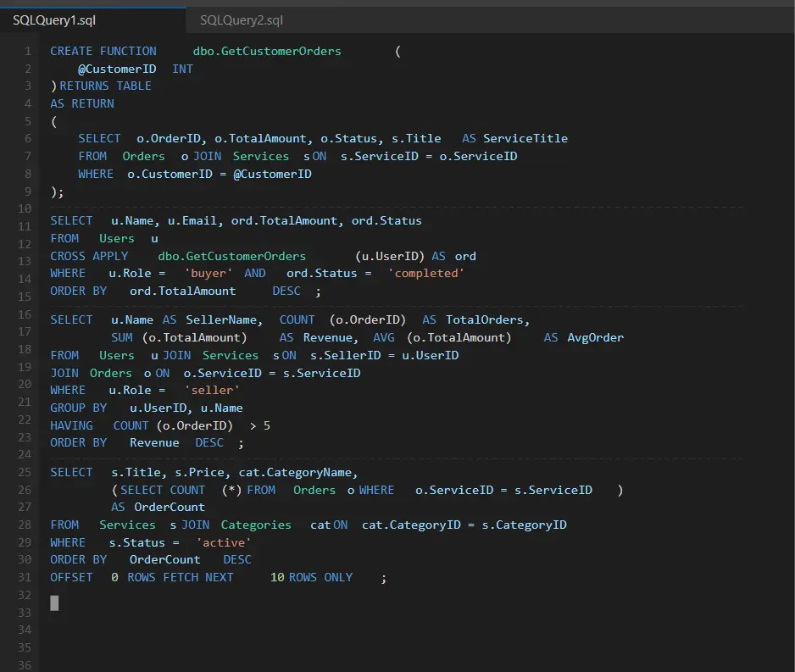795x672 pixels.
Task: Click 'FETCH NEXT' on line 31
Action: [x=197, y=578]
